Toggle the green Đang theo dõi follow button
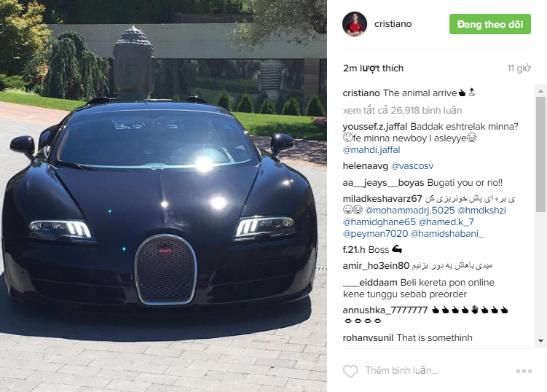 [489, 24]
